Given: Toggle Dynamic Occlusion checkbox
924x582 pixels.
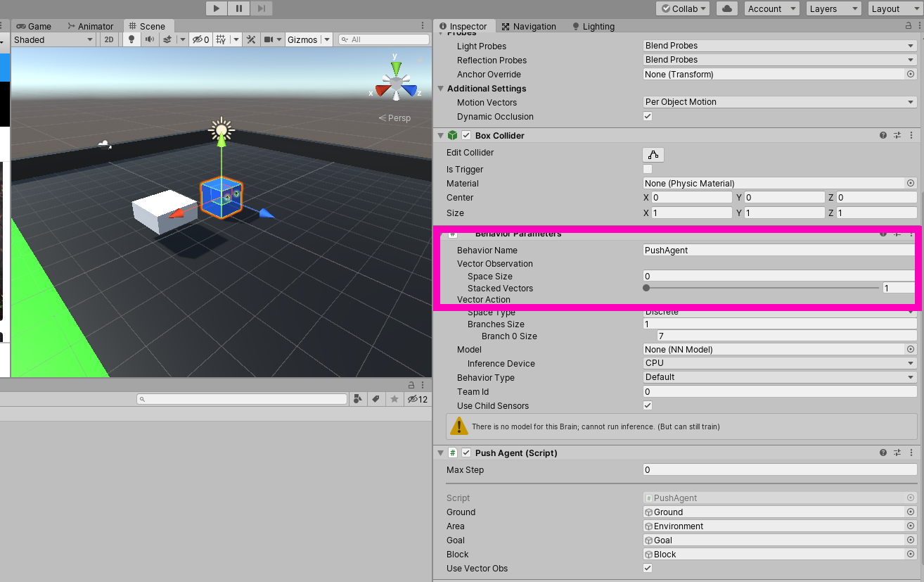Looking at the screenshot, I should [x=648, y=116].
